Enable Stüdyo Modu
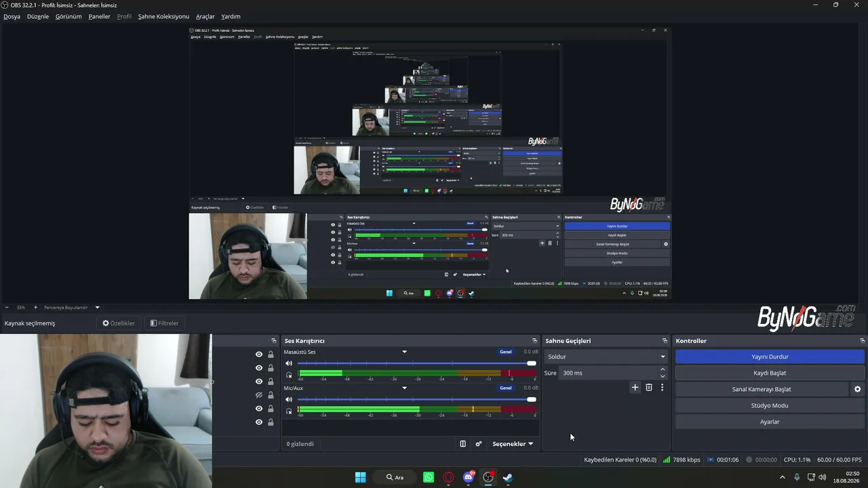 tap(770, 405)
